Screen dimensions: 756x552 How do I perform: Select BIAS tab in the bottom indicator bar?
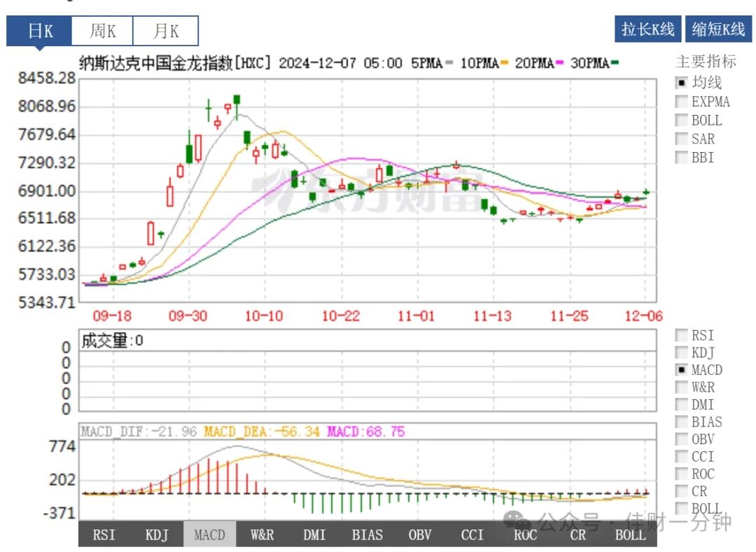[x=367, y=534]
